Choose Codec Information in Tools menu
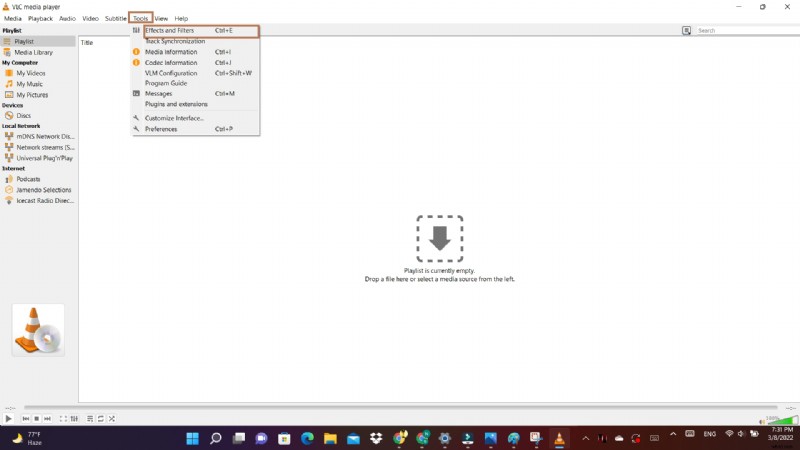This screenshot has height=450, width=800. pos(170,62)
